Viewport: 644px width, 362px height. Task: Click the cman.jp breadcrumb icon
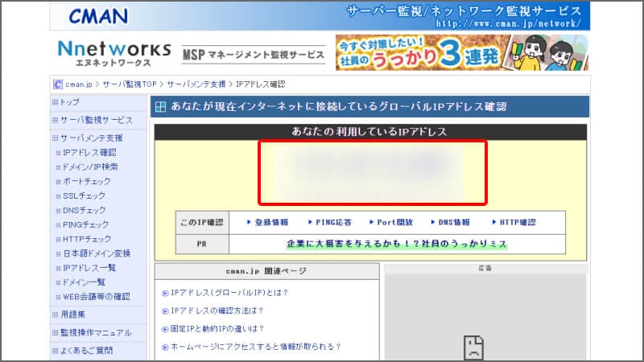pos(58,84)
